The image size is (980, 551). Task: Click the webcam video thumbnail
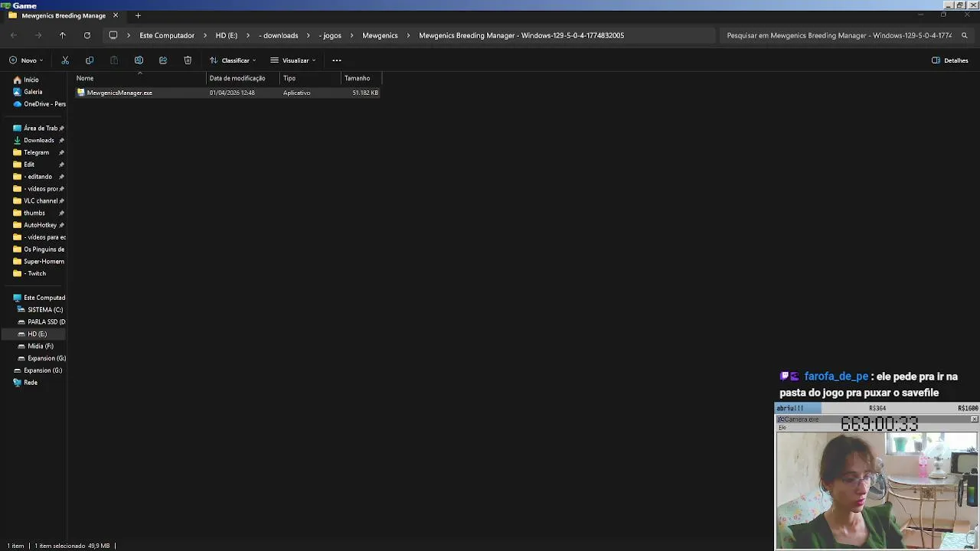tap(877, 491)
